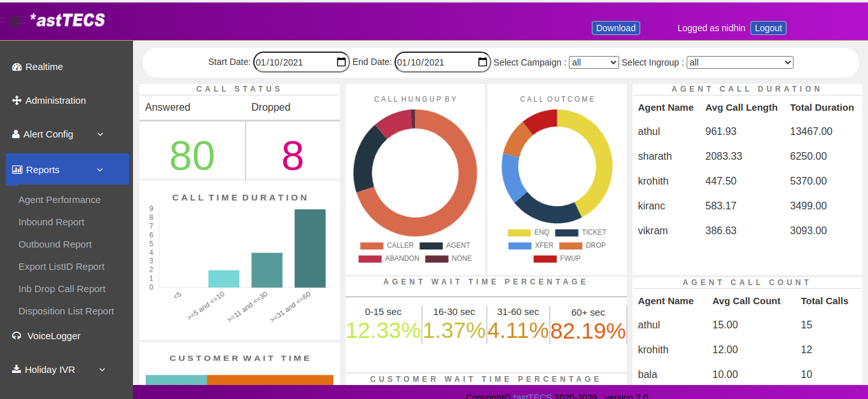
Task: Click the Reports bar chart icon
Action: point(17,170)
